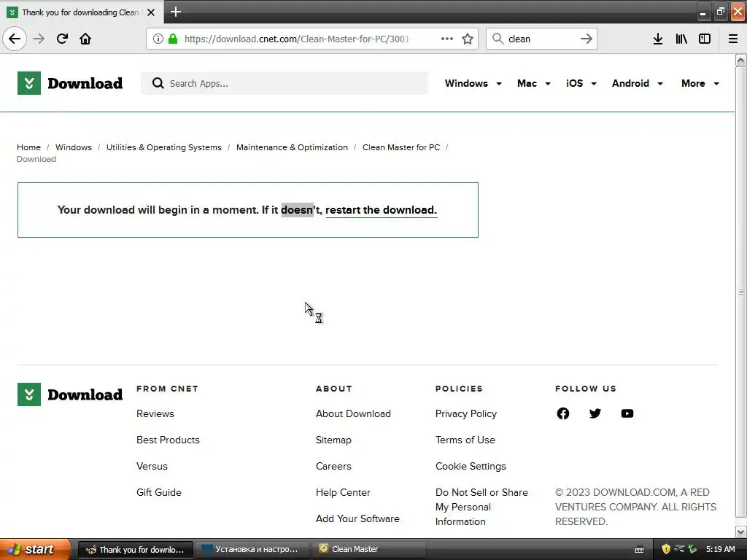This screenshot has height=560, width=747.
Task: Click scrollbar down arrow
Action: (740, 532)
